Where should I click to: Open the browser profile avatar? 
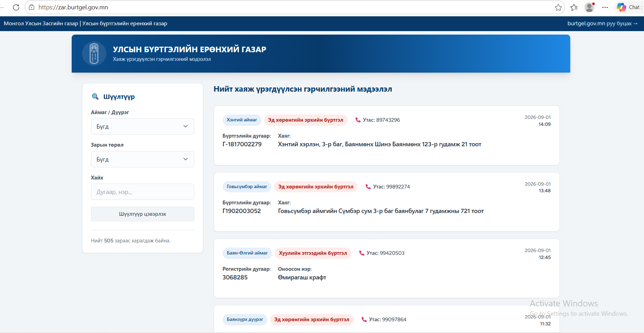point(589,7)
